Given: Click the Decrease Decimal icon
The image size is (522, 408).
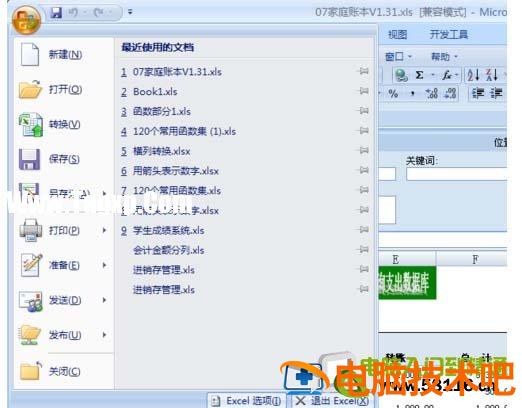Looking at the screenshot, I should (x=450, y=94).
